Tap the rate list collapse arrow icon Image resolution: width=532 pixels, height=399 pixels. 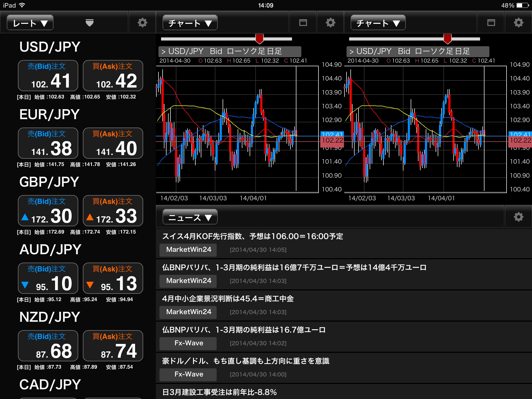(90, 23)
